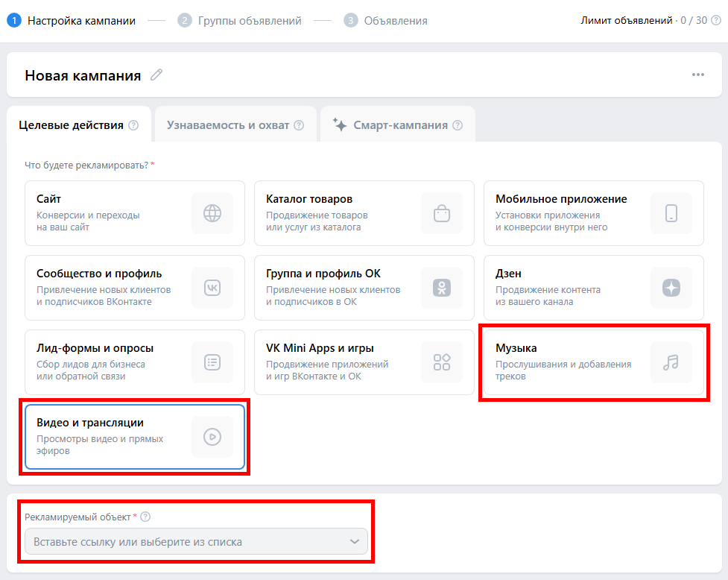Click the Дзен star icon
Image resolution: width=728 pixels, height=580 pixels.
[x=671, y=288]
